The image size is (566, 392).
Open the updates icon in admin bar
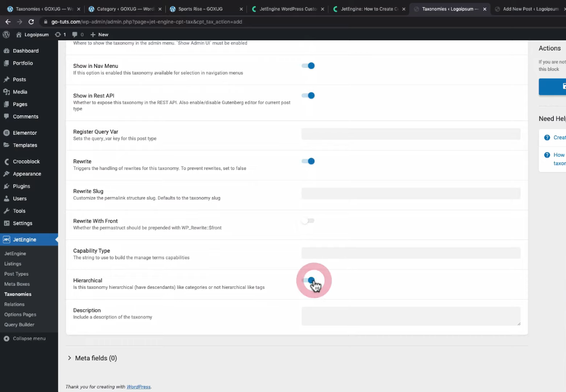tap(58, 35)
